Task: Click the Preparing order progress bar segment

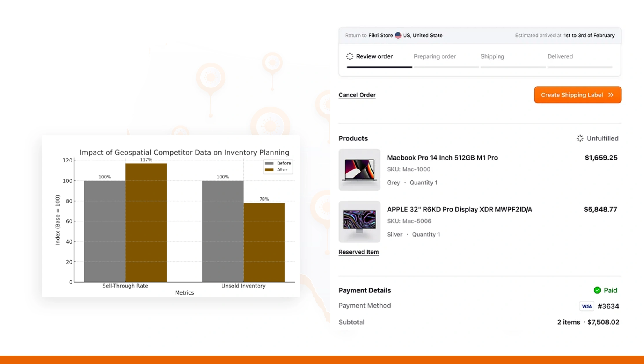Action: 446,67
